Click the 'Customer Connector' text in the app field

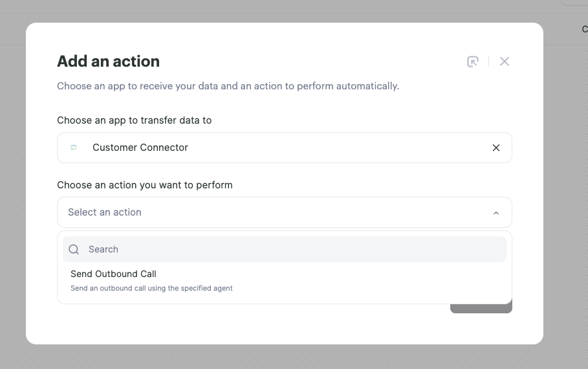(140, 148)
